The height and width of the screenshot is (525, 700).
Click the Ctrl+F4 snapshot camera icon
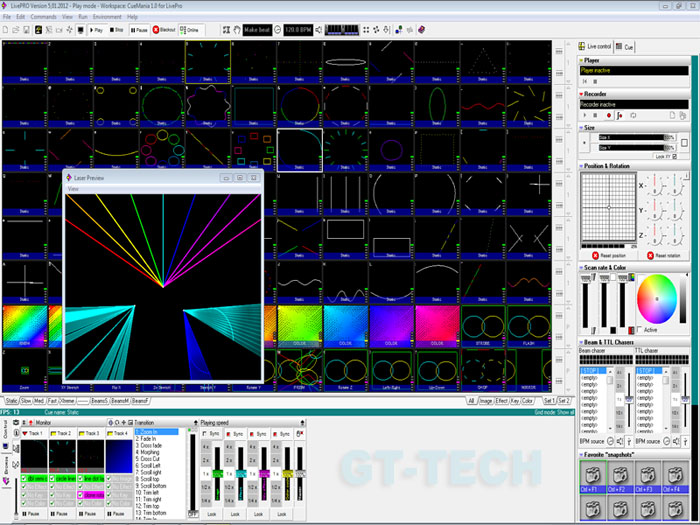click(675, 474)
